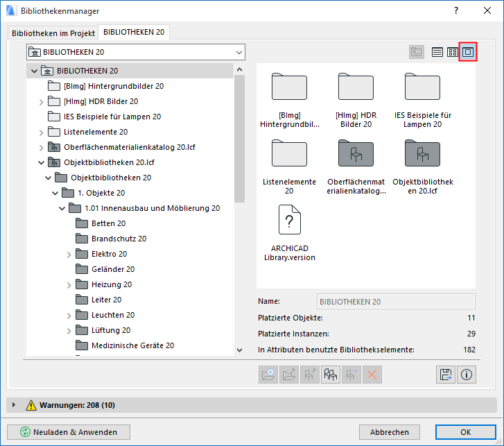504x446 pixels.
Task: Expand the Warnungen disclosure triangle
Action: click(x=13, y=405)
